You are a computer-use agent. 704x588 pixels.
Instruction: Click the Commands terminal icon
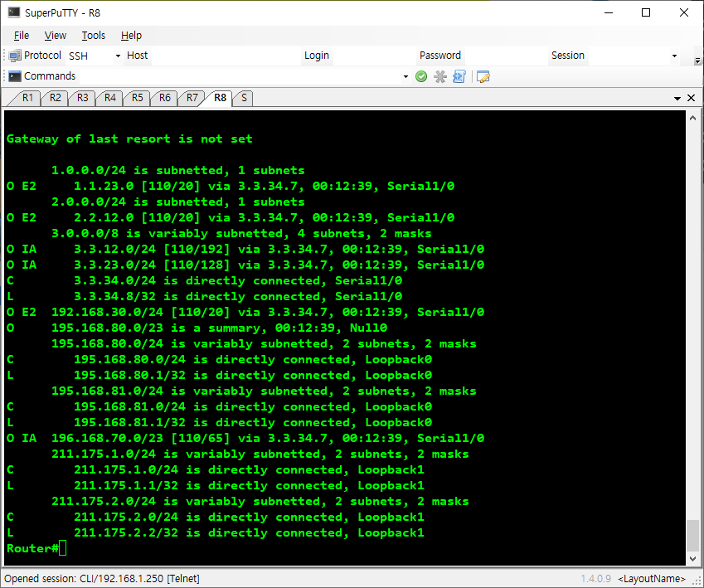pos(15,76)
